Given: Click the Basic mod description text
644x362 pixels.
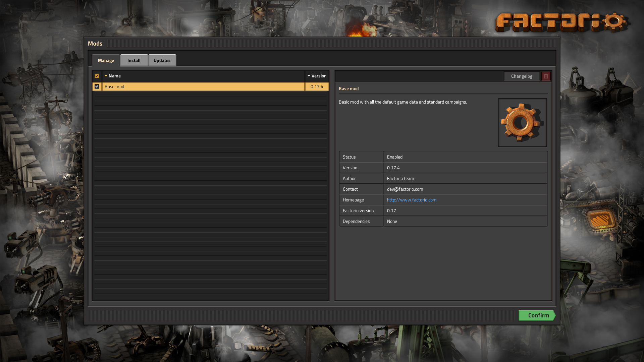Looking at the screenshot, I should pyautogui.click(x=402, y=102).
